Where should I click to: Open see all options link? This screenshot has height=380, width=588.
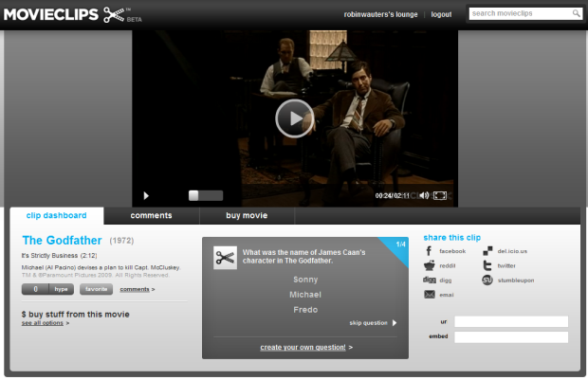coord(43,323)
